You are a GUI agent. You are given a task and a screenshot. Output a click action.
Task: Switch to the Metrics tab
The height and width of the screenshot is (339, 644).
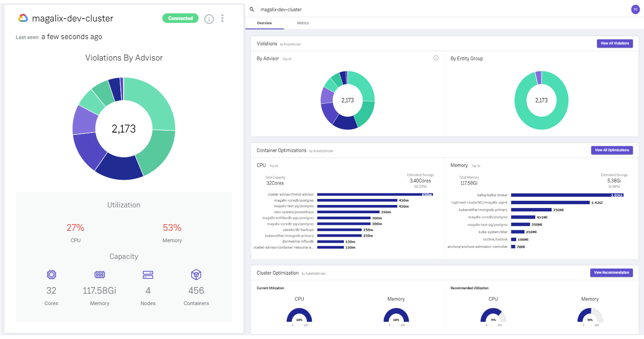click(x=303, y=23)
